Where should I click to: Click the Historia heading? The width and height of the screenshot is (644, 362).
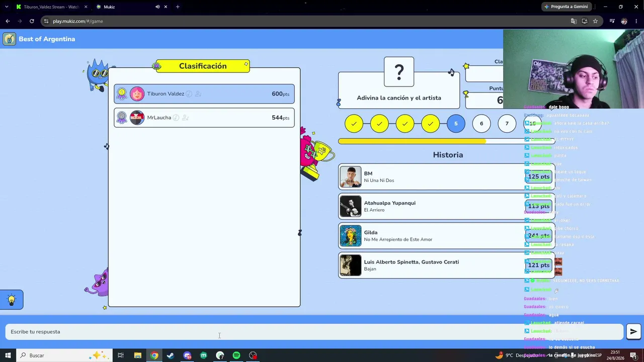(448, 155)
